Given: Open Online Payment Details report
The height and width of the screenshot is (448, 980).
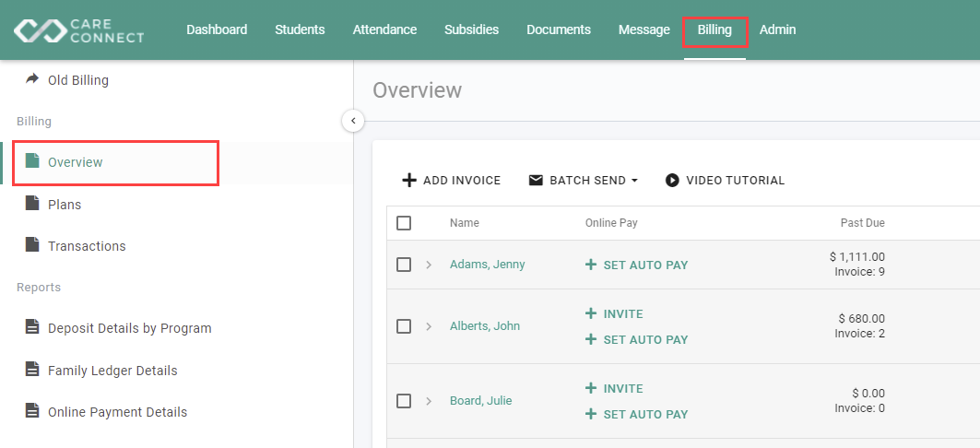Looking at the screenshot, I should 117,412.
